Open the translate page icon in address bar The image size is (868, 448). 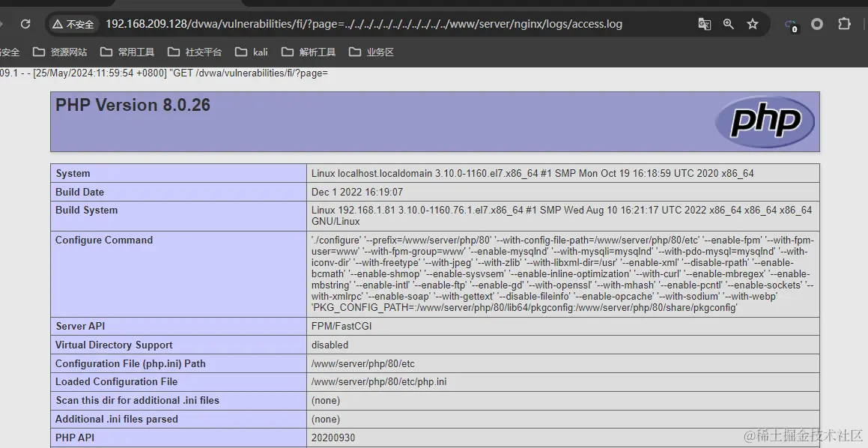click(704, 24)
